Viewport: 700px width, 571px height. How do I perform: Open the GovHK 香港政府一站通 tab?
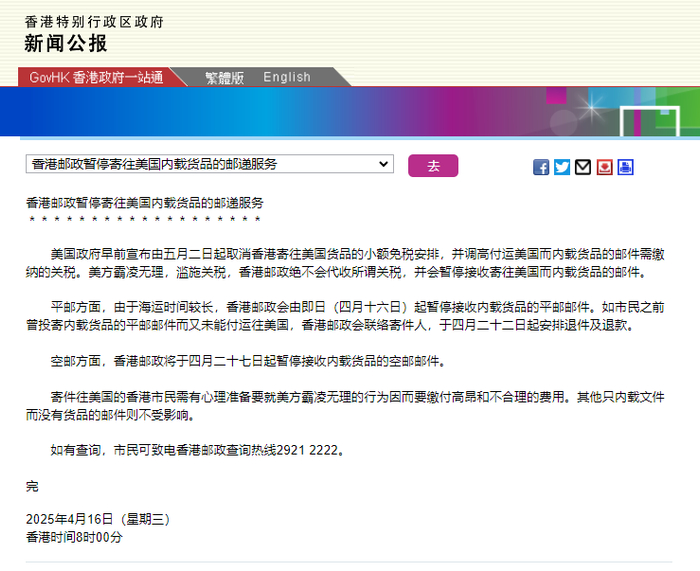pyautogui.click(x=96, y=77)
